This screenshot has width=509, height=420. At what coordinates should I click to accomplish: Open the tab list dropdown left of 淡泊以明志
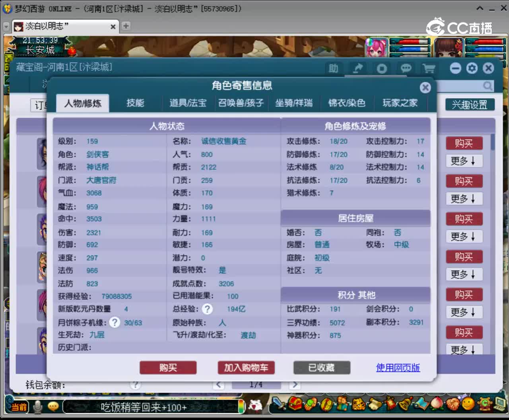coord(6,26)
